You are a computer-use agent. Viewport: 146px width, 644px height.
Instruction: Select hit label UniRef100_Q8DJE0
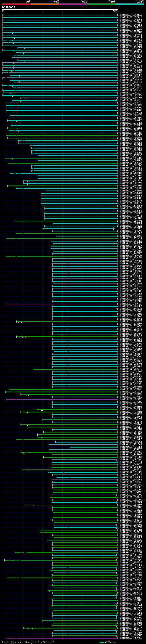[x=131, y=306]
